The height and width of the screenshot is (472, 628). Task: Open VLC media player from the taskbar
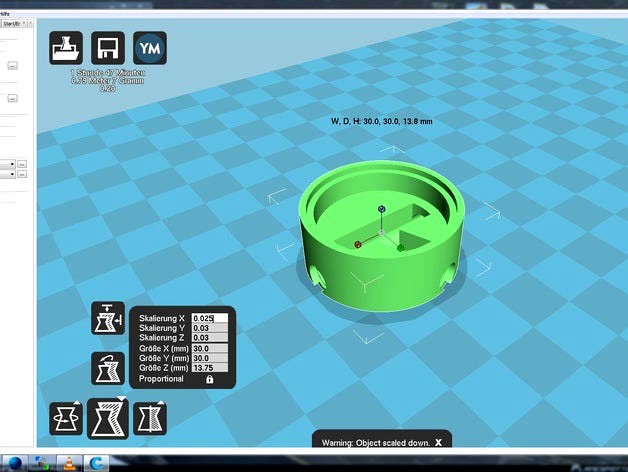pyautogui.click(x=69, y=462)
